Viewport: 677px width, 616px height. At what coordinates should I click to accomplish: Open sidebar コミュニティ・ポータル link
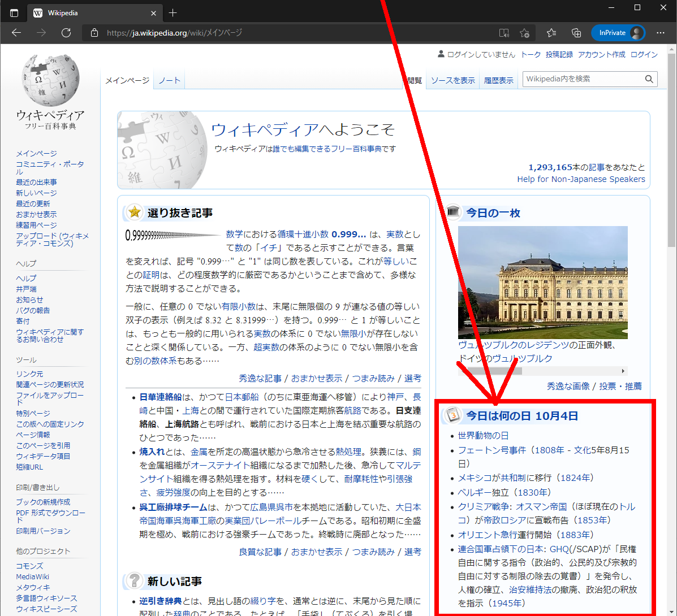50,168
